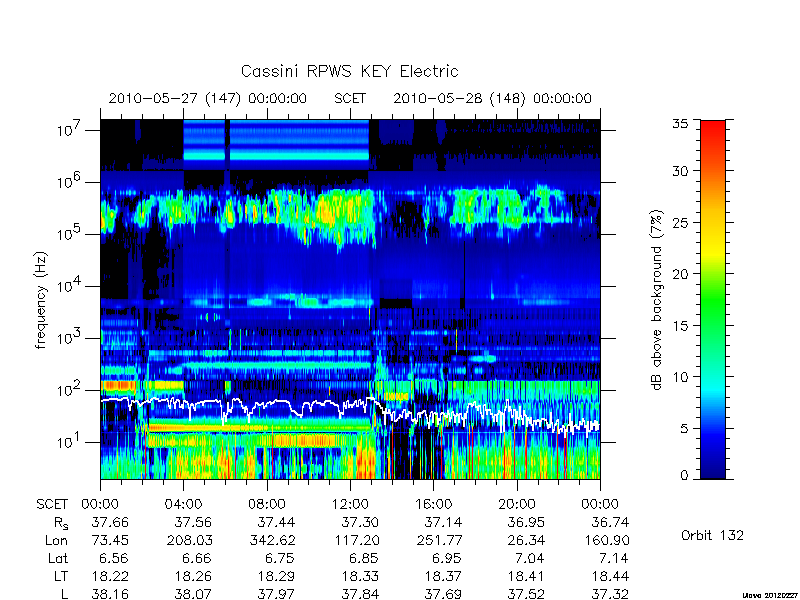Click the 'LT' row label
The height and width of the screenshot is (600, 800).
pos(61,576)
